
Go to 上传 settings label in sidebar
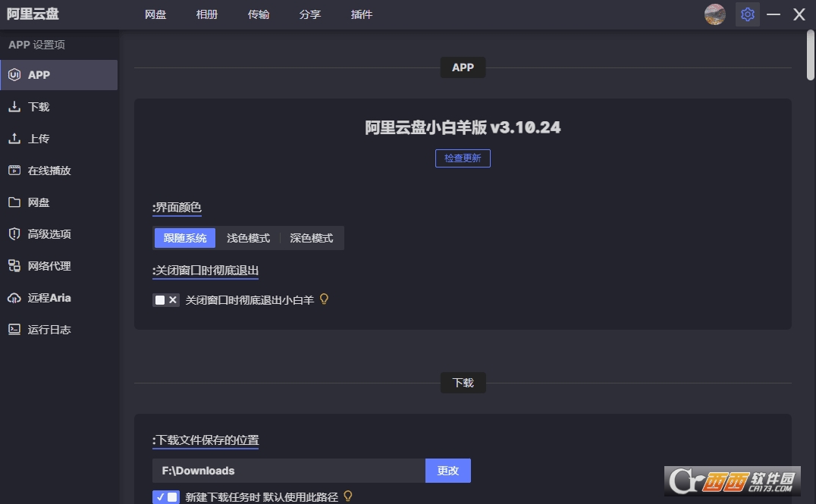click(x=39, y=139)
